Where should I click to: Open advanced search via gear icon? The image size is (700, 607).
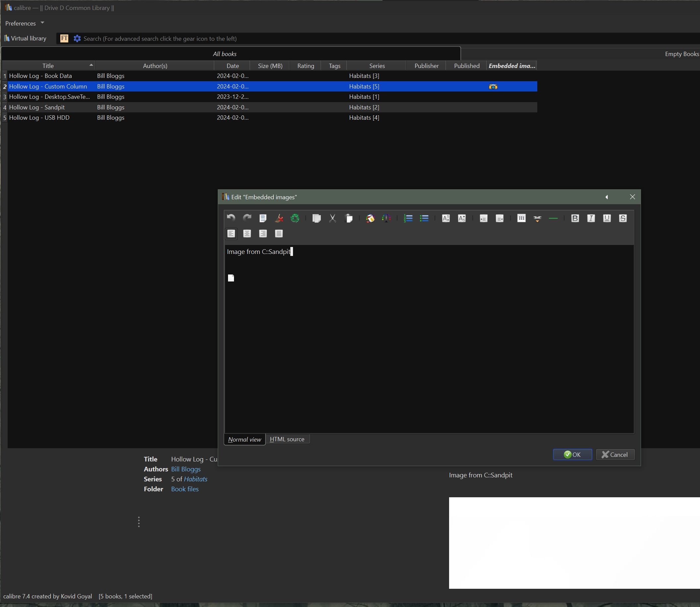pyautogui.click(x=77, y=38)
